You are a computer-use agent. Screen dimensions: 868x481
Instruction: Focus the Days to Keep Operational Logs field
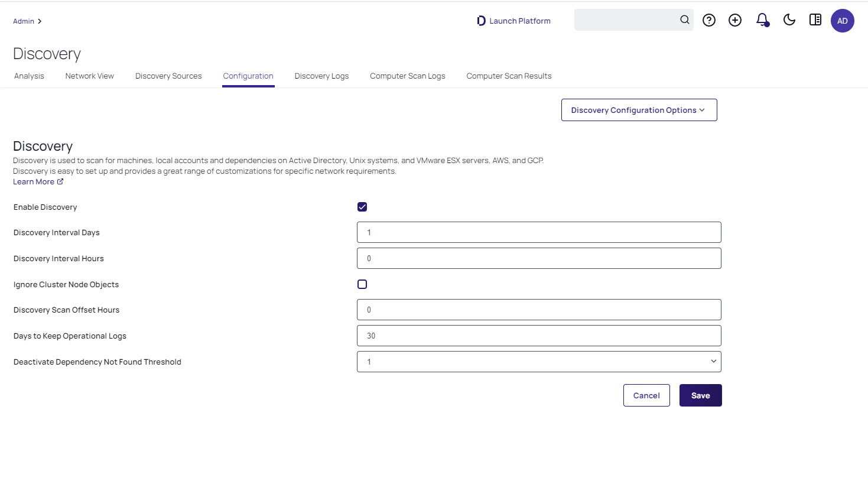tap(538, 336)
